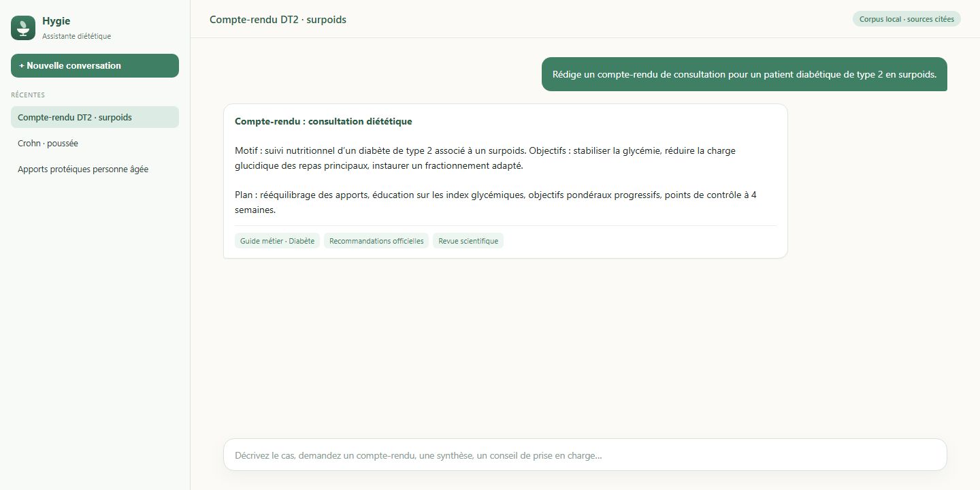Click the user message bubble 'Rédige un compte-rendu'

[745, 74]
